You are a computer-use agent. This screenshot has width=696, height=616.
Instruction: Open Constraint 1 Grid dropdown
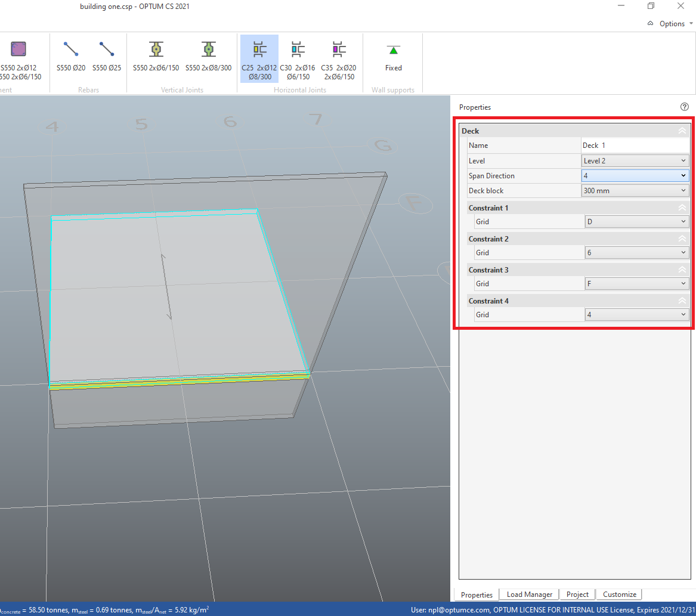(x=636, y=222)
